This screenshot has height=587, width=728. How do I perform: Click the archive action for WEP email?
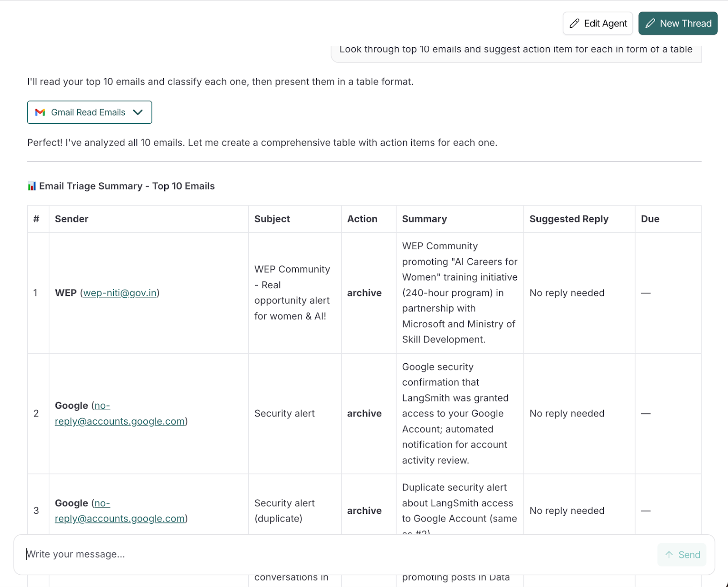pyautogui.click(x=364, y=293)
